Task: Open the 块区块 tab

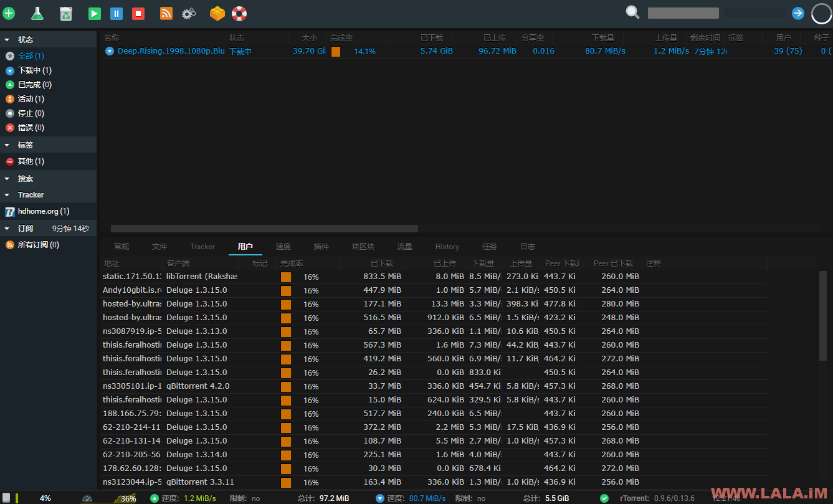Action: click(363, 247)
